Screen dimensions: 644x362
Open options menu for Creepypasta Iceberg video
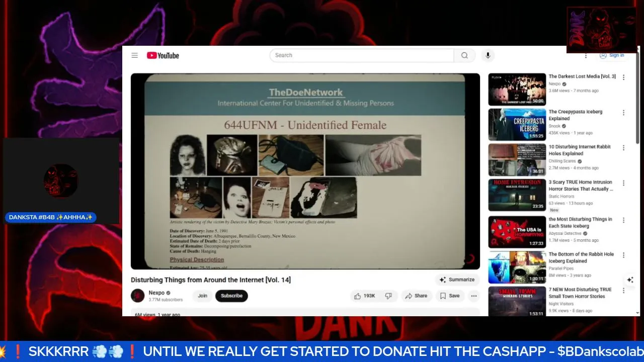623,113
